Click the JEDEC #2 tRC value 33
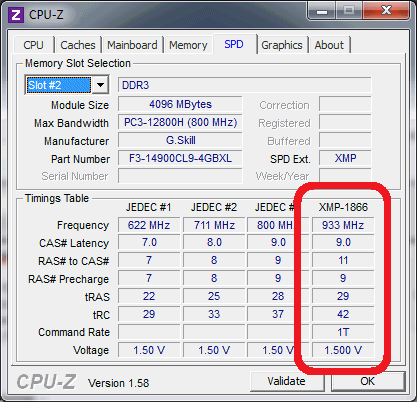Image resolution: width=417 pixels, height=402 pixels. point(214,314)
